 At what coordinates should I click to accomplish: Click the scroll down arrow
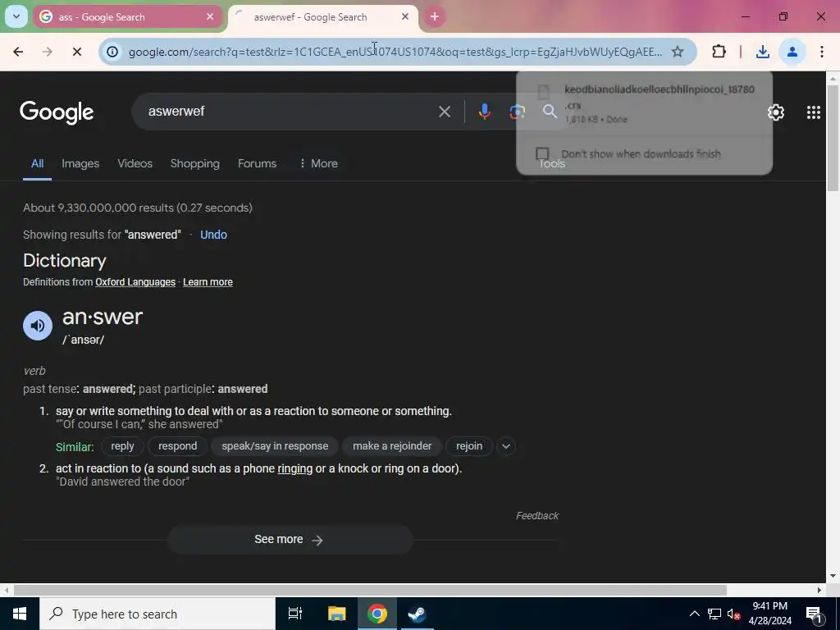(833, 577)
